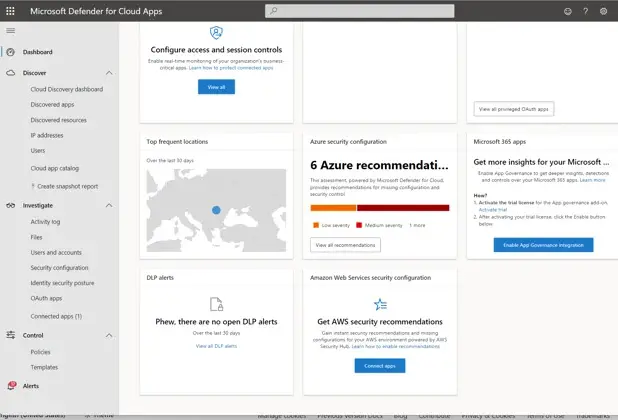Open Alerts in the navigation

[x=31, y=386]
